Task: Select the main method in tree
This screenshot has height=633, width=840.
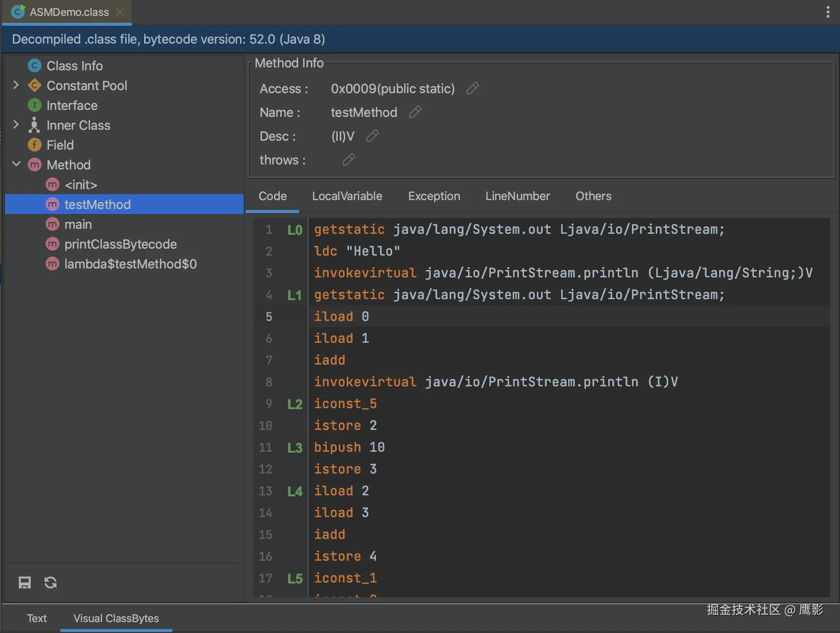Action: [78, 224]
